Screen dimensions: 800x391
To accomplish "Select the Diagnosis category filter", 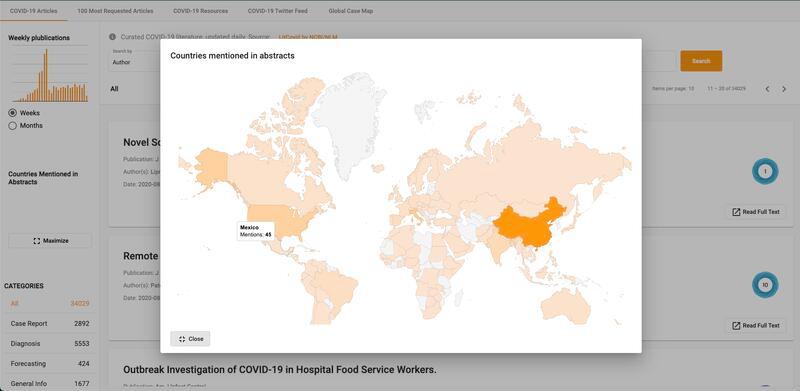I will pyautogui.click(x=49, y=344).
